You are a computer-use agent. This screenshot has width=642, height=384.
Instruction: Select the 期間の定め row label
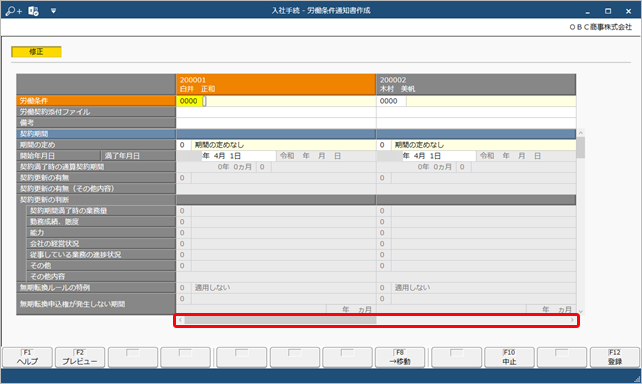pos(96,145)
